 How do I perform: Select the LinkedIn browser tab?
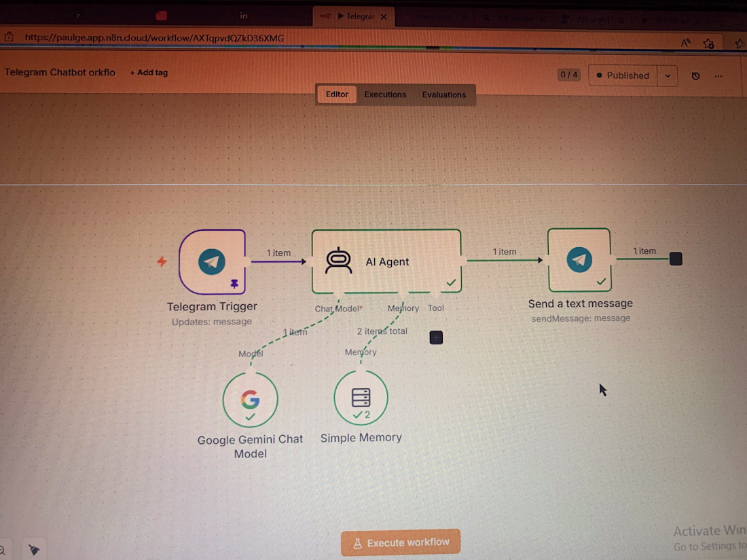(243, 16)
